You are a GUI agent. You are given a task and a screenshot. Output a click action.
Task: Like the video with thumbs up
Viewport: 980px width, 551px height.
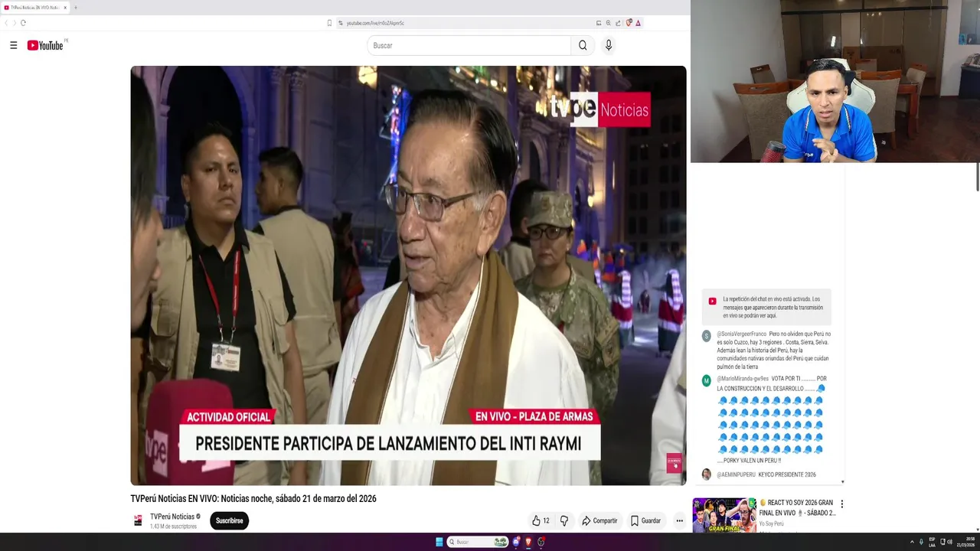click(x=541, y=520)
